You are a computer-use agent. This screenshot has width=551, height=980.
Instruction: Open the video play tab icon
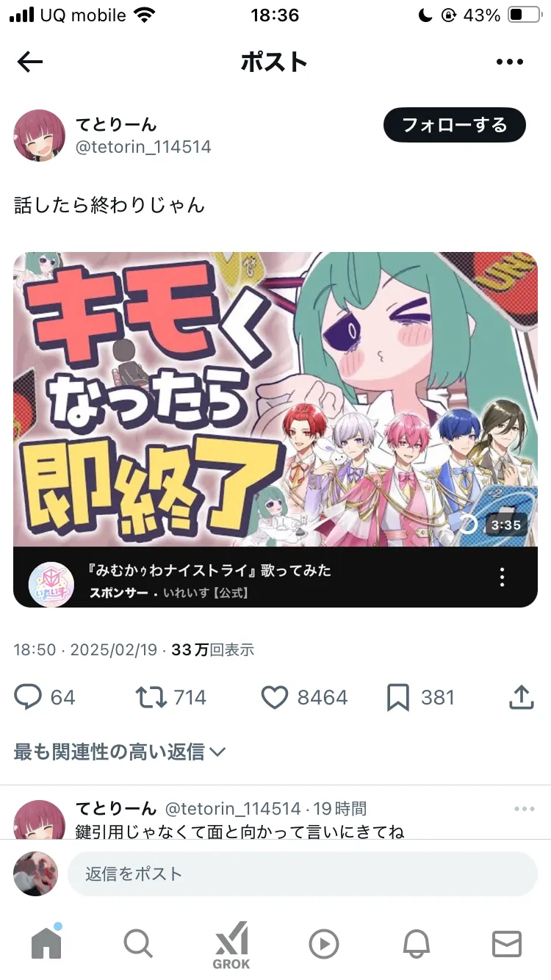tap(324, 944)
